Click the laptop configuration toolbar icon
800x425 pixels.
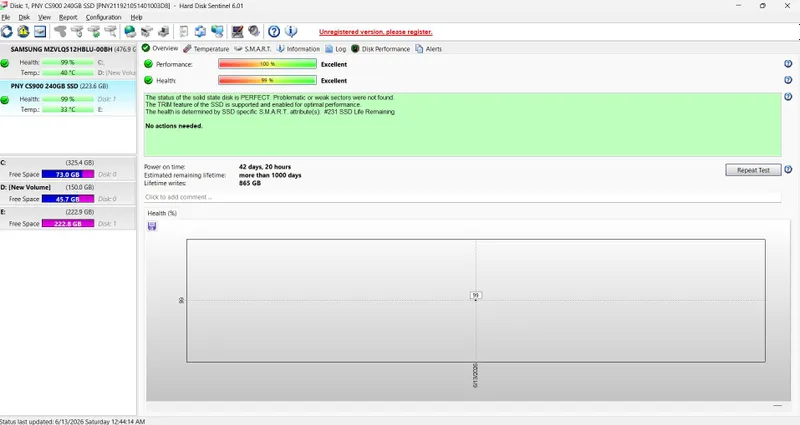[x=237, y=32]
